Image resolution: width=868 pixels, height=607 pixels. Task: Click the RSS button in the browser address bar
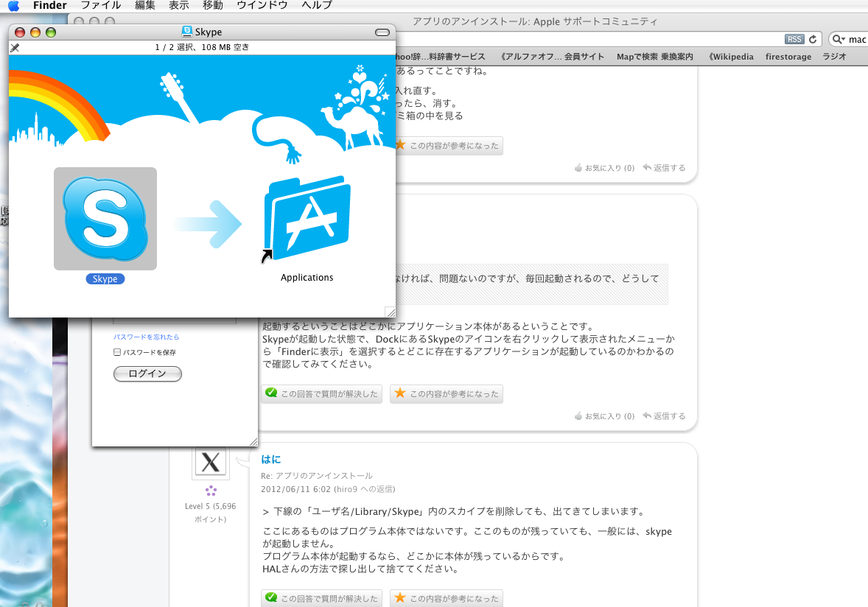click(794, 39)
